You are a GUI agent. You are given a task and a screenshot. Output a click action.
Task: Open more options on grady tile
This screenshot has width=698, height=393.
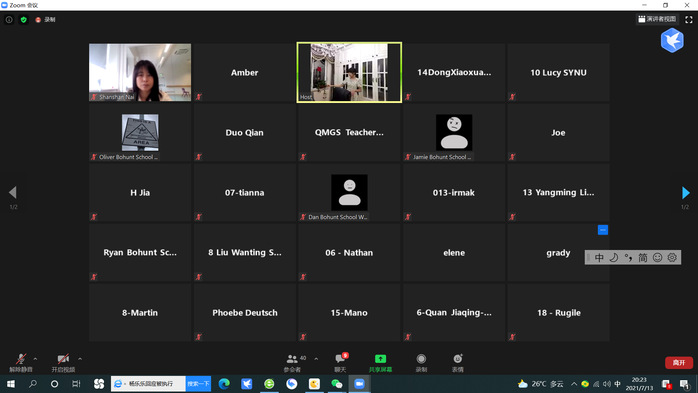pos(603,230)
